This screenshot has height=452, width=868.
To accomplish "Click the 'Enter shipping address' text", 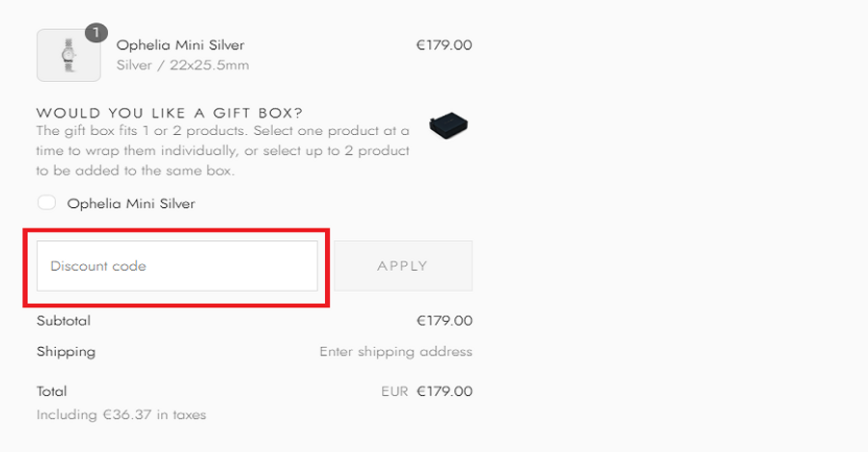I will 395,352.
